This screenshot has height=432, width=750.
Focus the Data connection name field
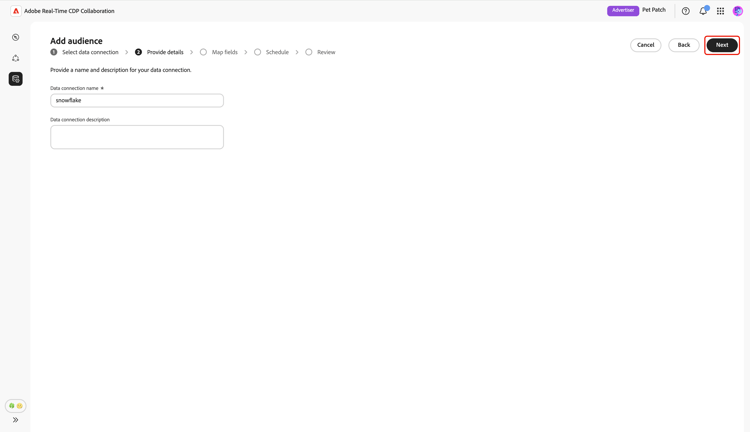137,100
